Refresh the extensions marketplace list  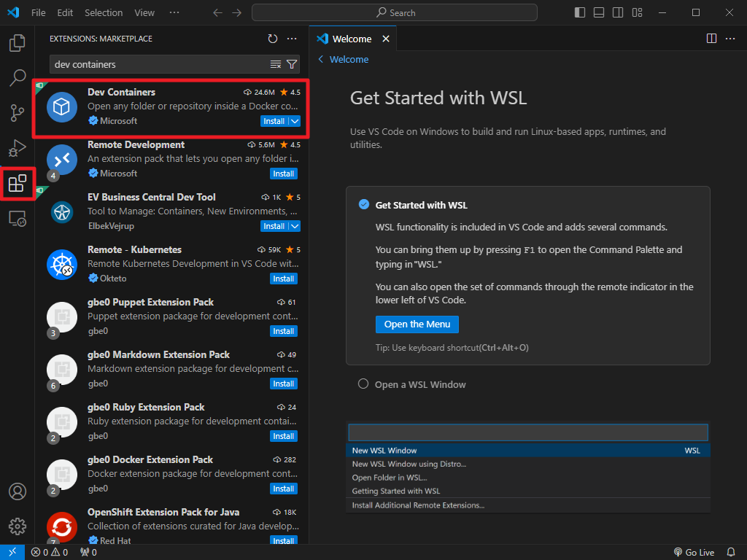[273, 39]
